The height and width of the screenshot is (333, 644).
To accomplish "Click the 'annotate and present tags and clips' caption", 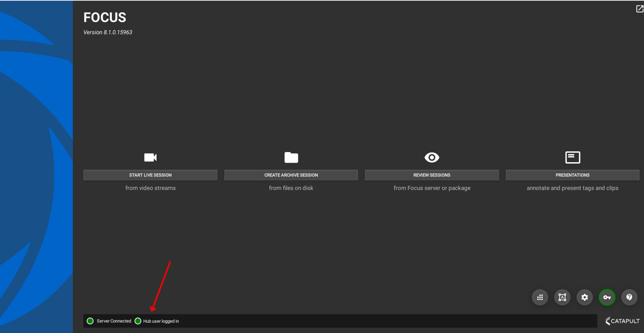I will (x=573, y=188).
